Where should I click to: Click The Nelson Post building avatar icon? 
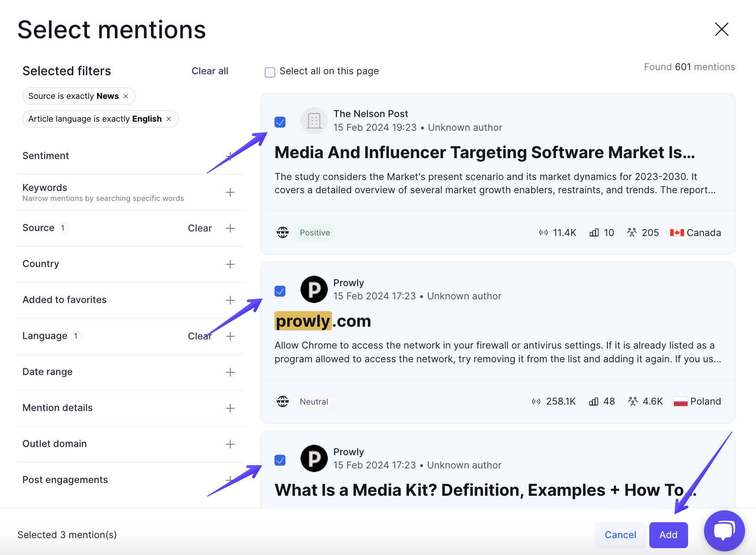click(314, 121)
